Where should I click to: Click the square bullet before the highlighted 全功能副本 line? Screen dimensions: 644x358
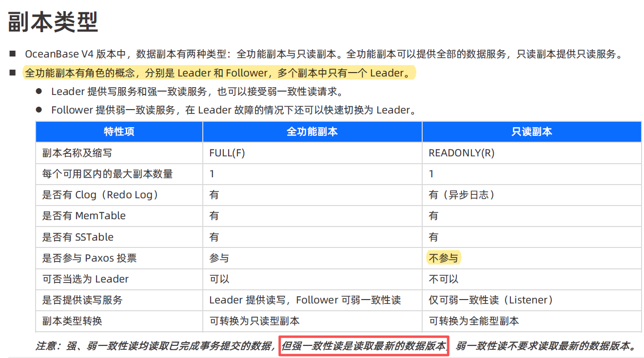tap(13, 73)
